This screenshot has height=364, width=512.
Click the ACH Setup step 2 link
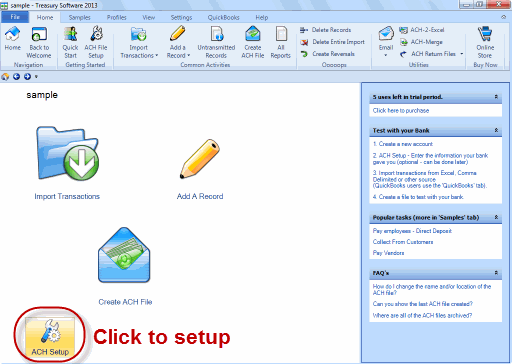[430, 159]
